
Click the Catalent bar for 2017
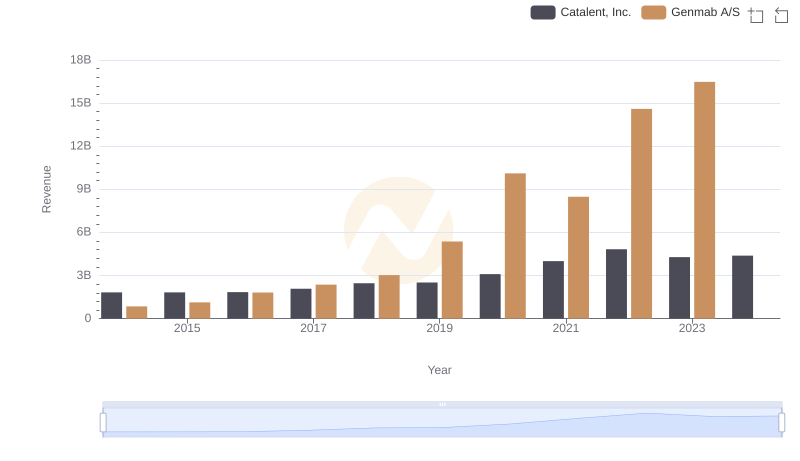(x=301, y=303)
